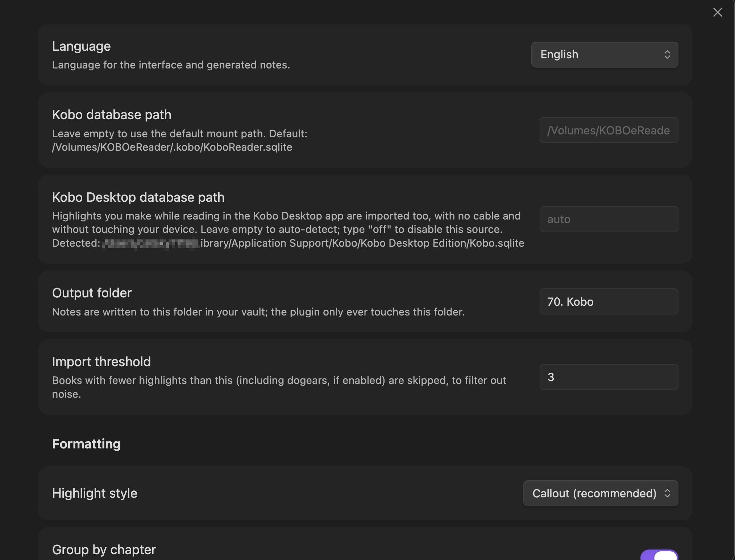Toggle the Group by chapter switch

659,555
